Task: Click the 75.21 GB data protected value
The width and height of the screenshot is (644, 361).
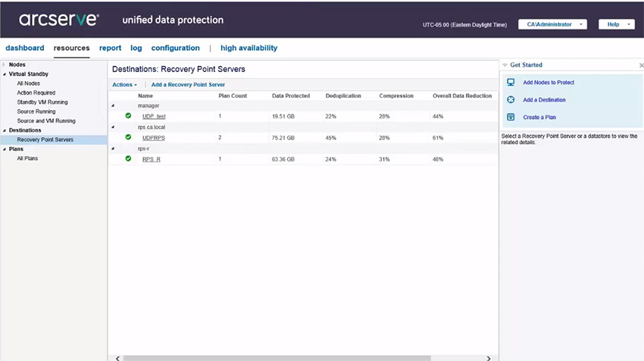Action: [x=283, y=138]
